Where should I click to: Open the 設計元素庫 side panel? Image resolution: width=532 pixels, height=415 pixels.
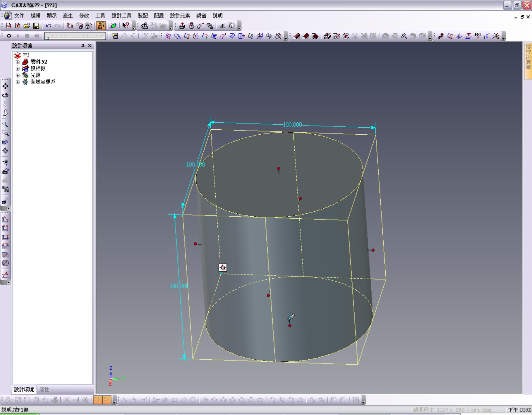[x=528, y=60]
